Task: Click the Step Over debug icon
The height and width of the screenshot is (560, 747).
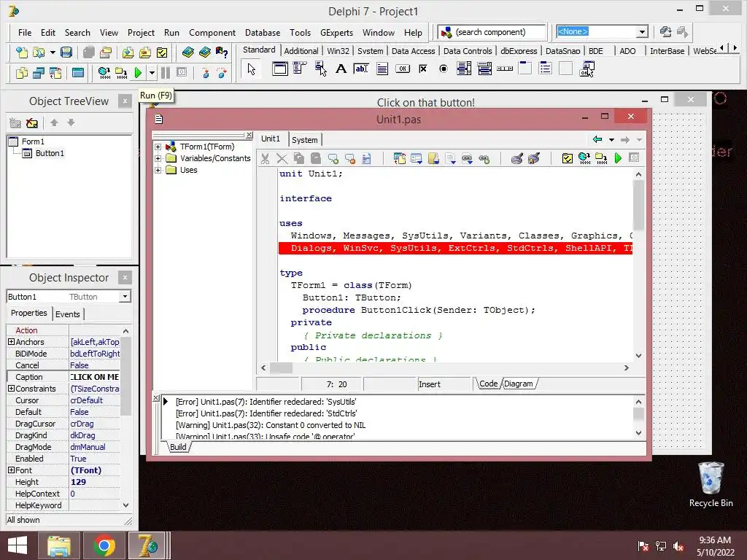Action: 222,73
